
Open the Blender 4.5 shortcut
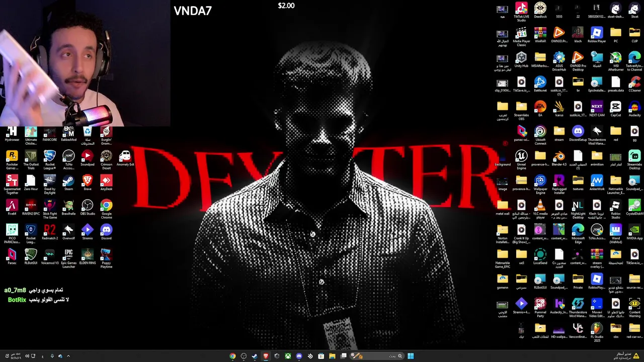point(559,158)
